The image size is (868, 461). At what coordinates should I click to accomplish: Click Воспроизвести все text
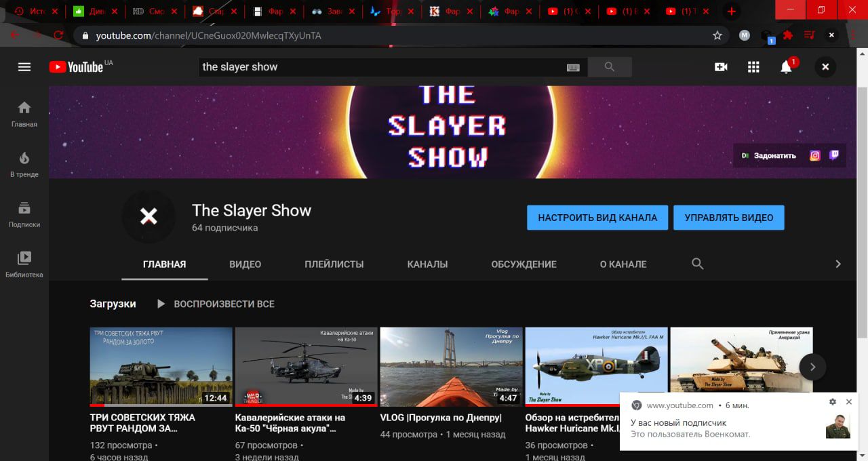pos(224,304)
